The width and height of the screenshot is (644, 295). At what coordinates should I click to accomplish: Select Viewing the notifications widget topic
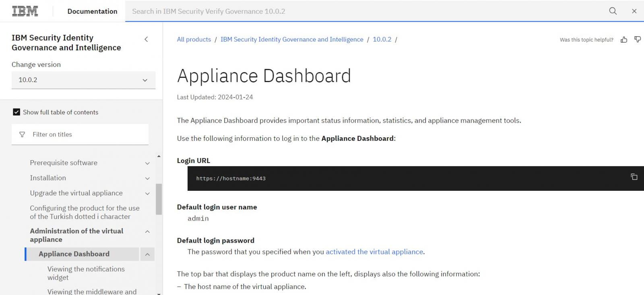(86, 273)
